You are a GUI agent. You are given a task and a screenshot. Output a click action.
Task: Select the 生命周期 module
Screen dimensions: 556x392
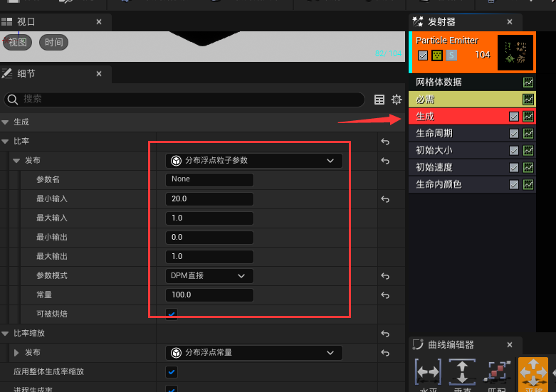472,134
